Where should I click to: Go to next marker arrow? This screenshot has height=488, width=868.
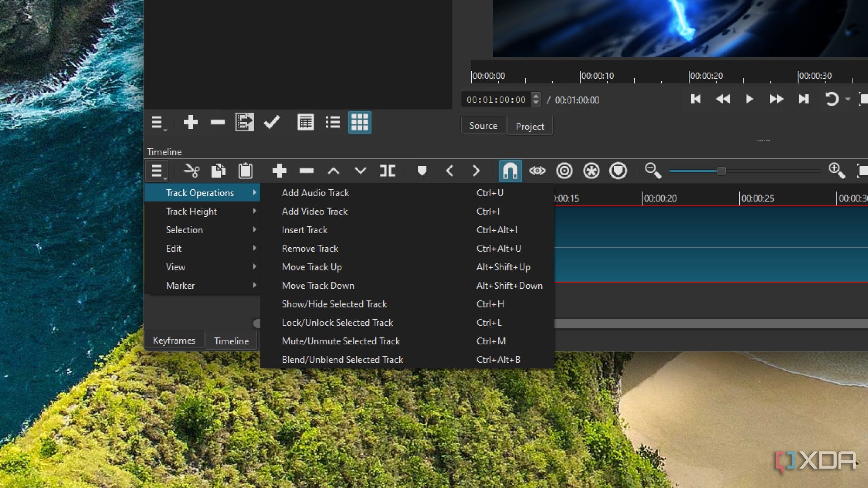pos(476,171)
